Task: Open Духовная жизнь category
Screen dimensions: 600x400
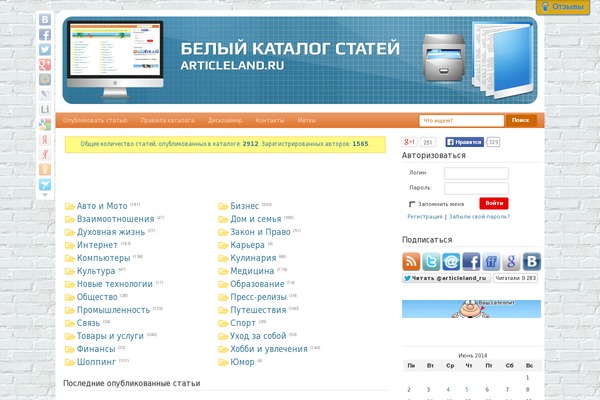Action: [x=111, y=232]
